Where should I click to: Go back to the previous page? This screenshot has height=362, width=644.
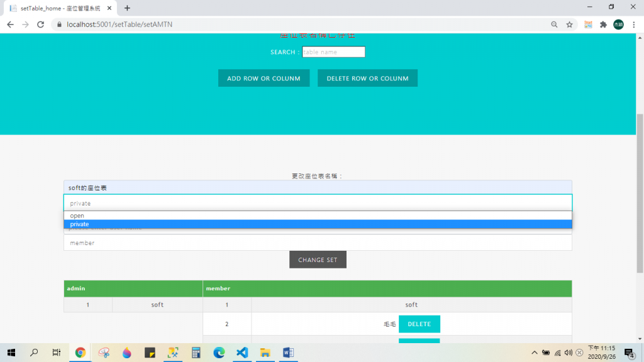click(10, 25)
